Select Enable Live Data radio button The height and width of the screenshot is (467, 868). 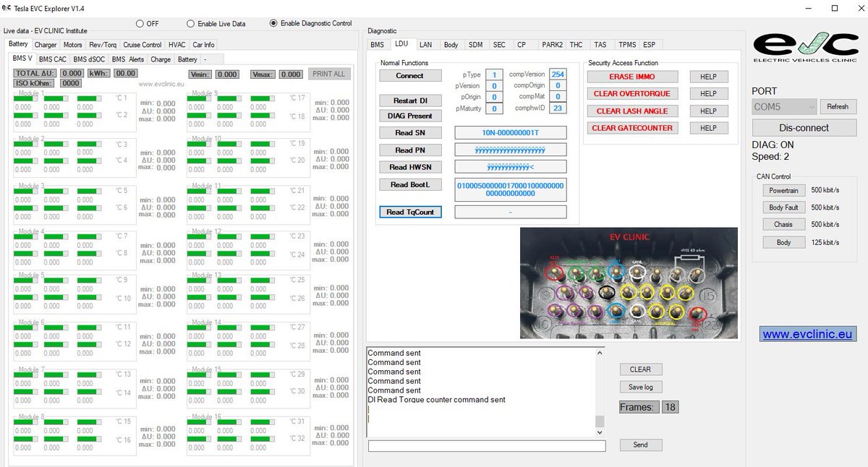(x=191, y=23)
